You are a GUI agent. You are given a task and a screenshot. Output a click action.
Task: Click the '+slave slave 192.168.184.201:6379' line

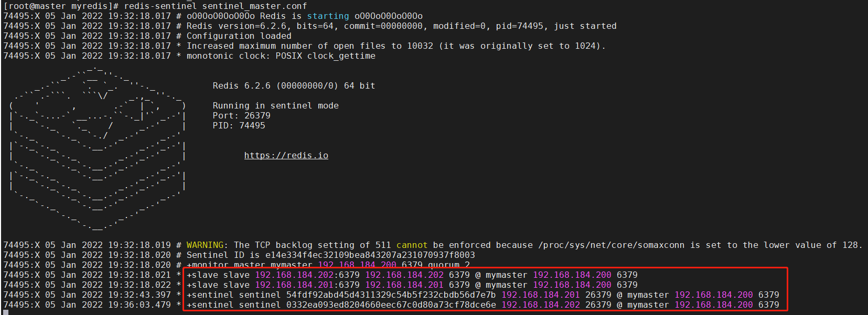[x=320, y=285]
